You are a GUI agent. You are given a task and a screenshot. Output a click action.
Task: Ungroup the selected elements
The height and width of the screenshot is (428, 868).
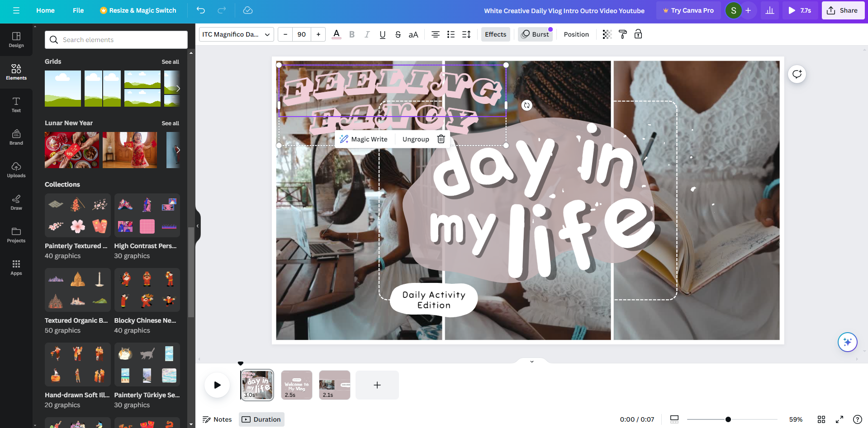click(416, 139)
